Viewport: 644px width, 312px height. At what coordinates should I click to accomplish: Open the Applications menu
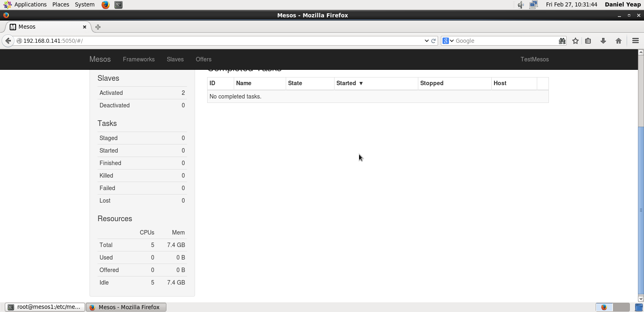pos(25,4)
